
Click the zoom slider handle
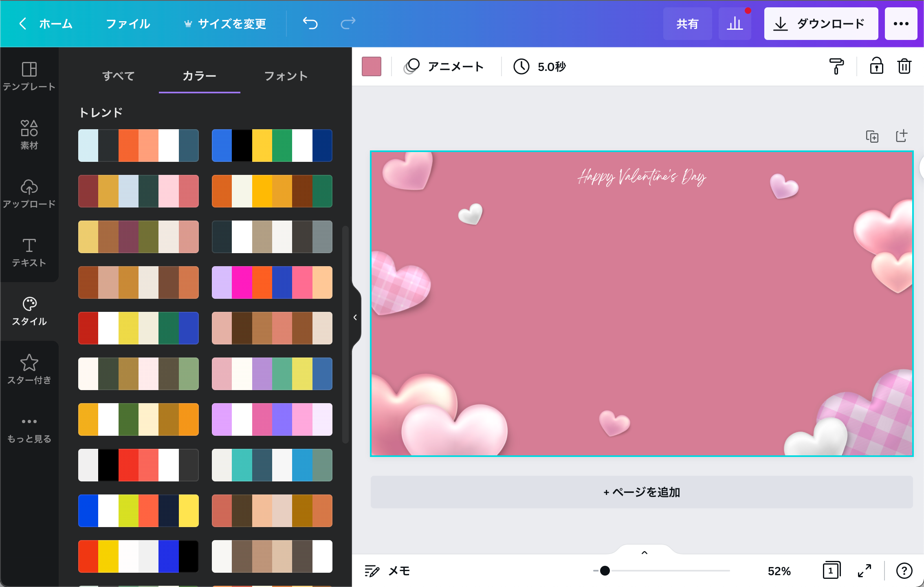tap(605, 571)
